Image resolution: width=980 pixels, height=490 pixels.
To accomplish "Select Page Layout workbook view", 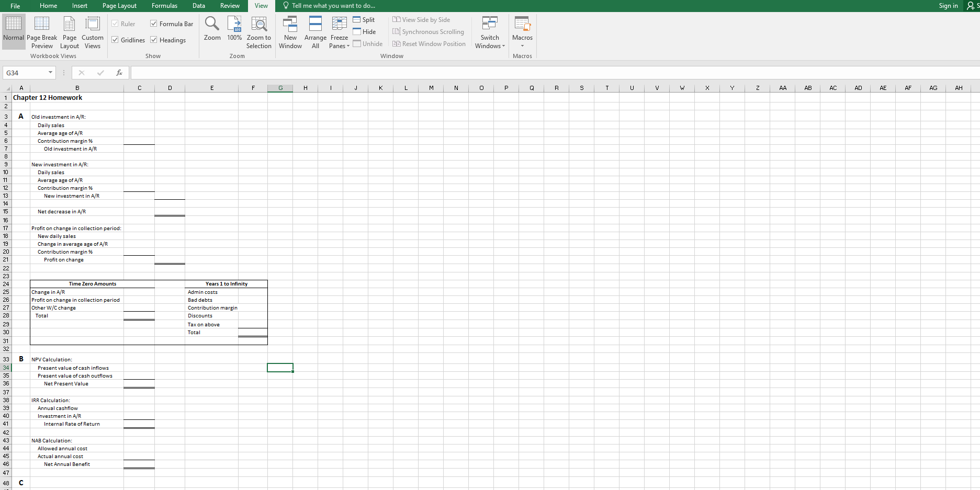I will point(69,31).
